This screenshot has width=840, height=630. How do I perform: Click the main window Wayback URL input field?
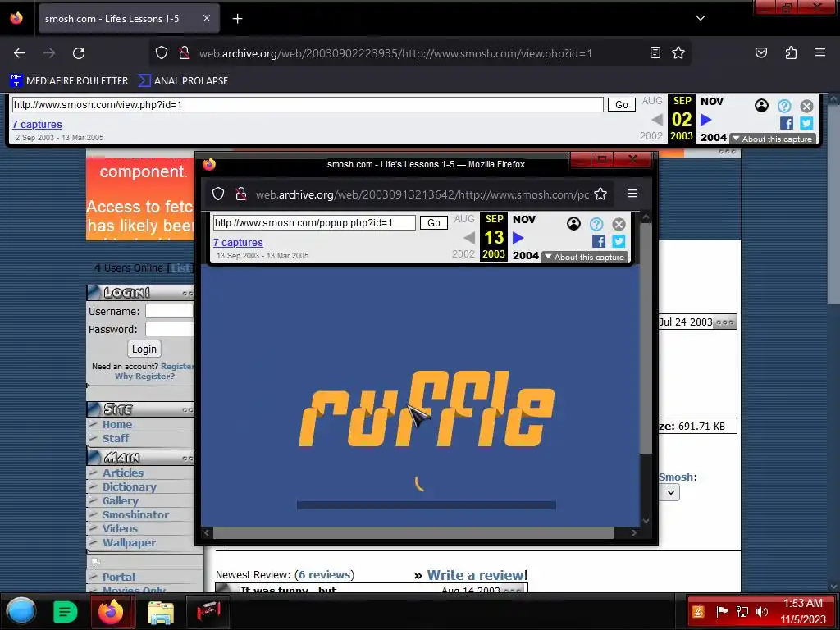308,104
